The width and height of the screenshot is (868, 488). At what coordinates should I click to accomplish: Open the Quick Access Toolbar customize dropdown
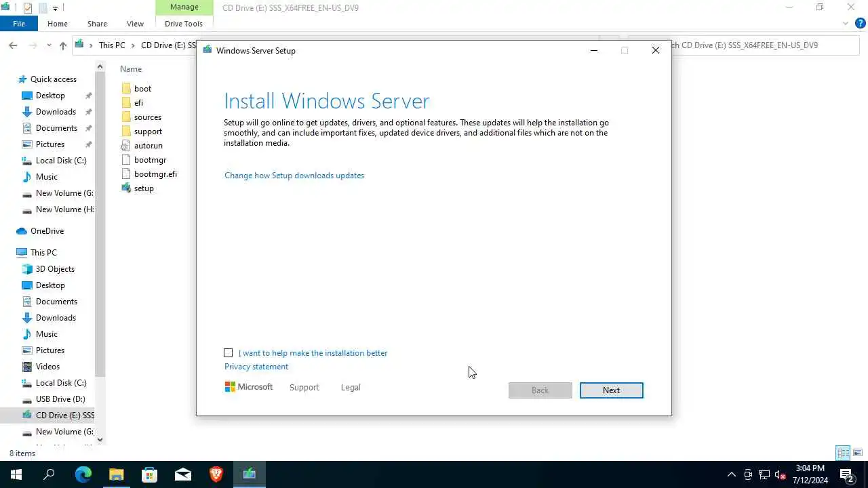pyautogui.click(x=56, y=8)
